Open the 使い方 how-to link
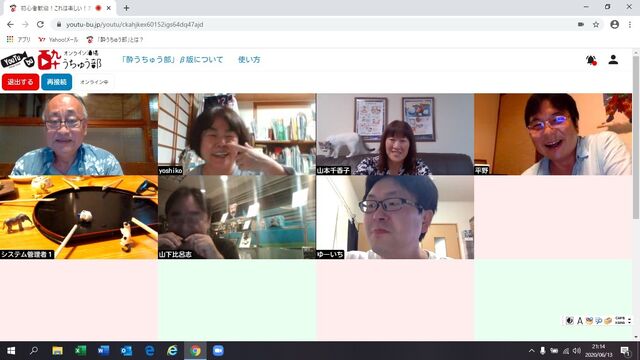The image size is (640, 360). click(x=249, y=60)
